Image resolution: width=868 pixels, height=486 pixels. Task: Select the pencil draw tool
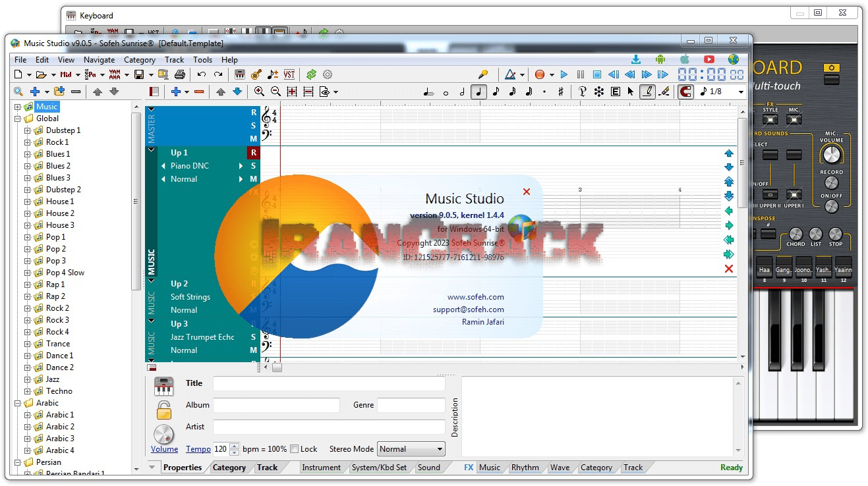(x=647, y=92)
